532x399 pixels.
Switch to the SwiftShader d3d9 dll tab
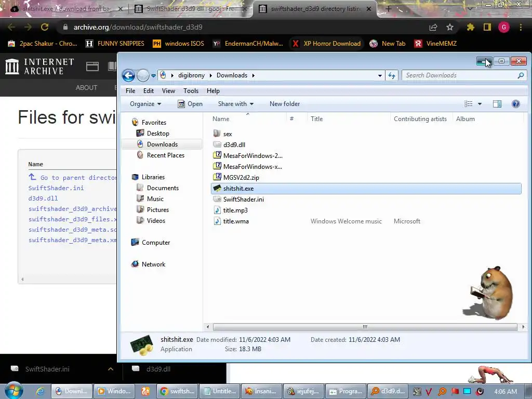[x=190, y=9]
